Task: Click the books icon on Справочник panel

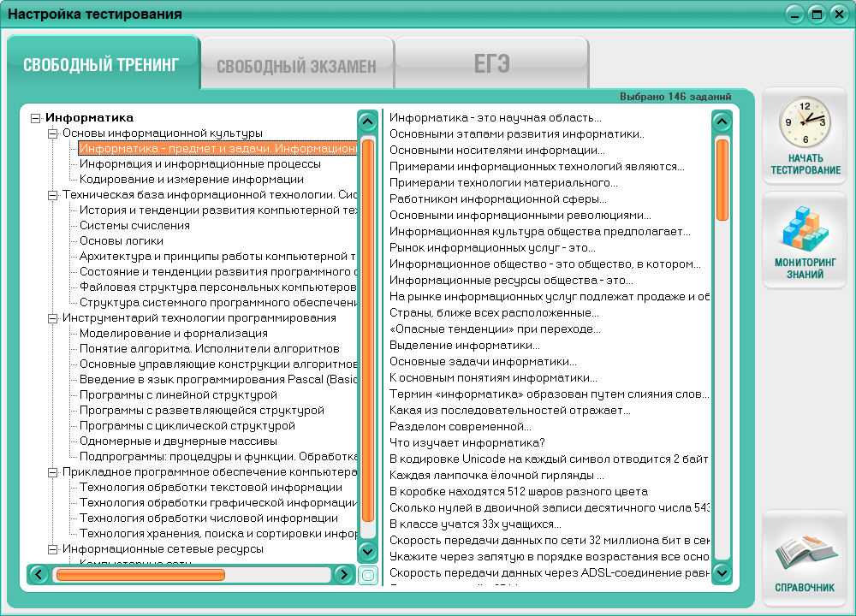Action: coord(805,550)
